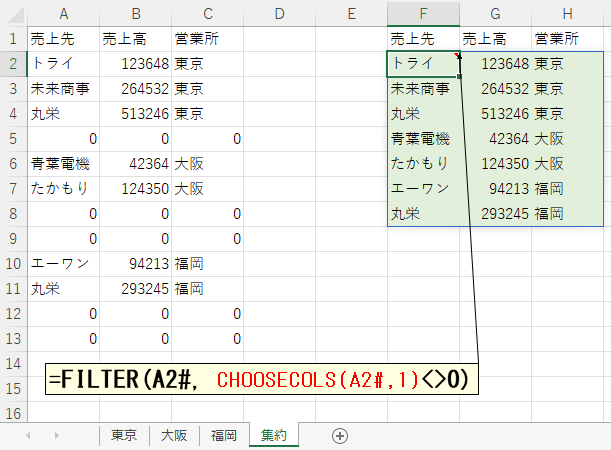This screenshot has height=450, width=611.
Task: Click cell A10 containing エーワン
Action: (64, 264)
